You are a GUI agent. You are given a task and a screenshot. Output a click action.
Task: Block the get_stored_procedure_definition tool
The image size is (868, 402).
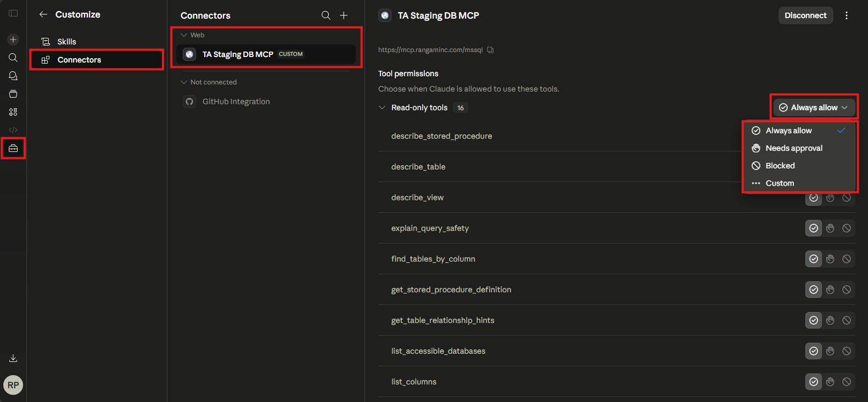pyautogui.click(x=847, y=290)
